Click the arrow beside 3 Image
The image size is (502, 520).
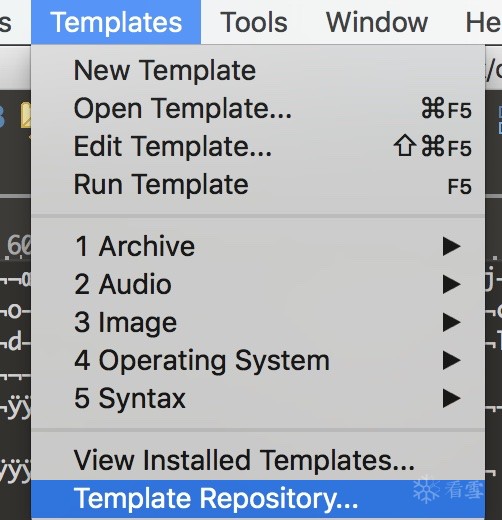point(452,323)
